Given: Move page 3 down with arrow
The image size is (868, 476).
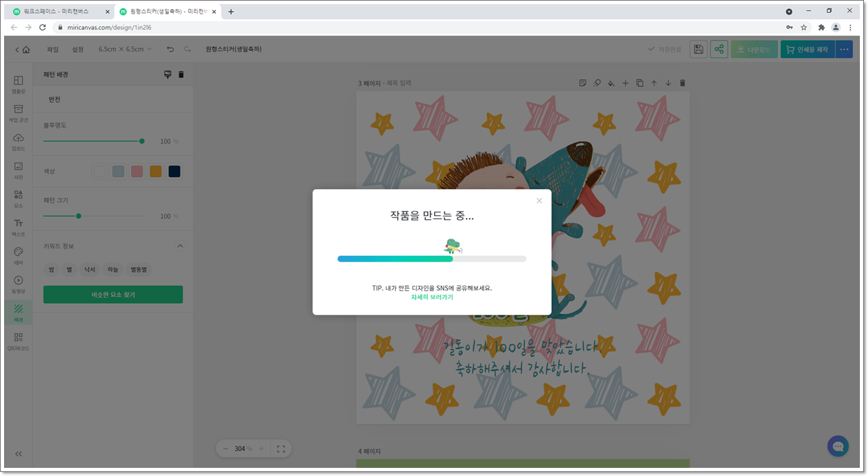Looking at the screenshot, I should 668,83.
